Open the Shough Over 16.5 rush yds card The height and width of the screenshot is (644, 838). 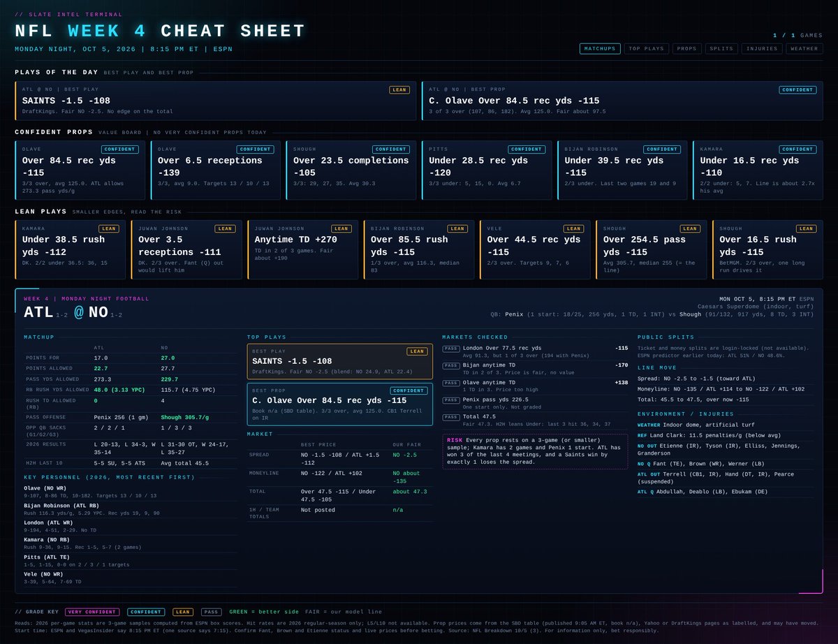click(767, 250)
